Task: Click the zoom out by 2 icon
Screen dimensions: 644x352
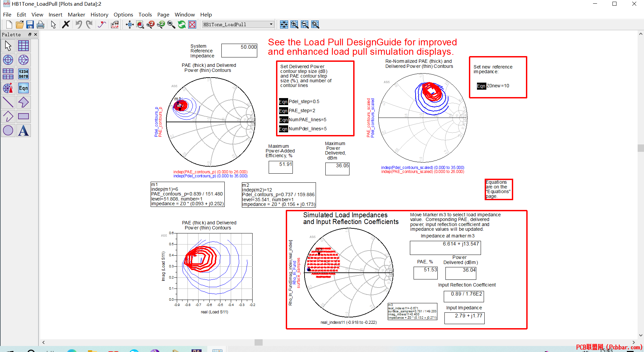Action: (161, 25)
